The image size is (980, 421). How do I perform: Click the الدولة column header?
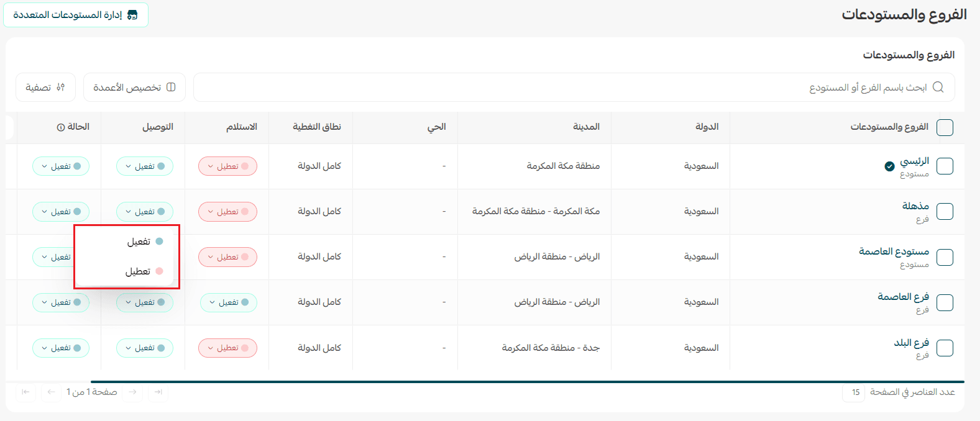[707, 127]
